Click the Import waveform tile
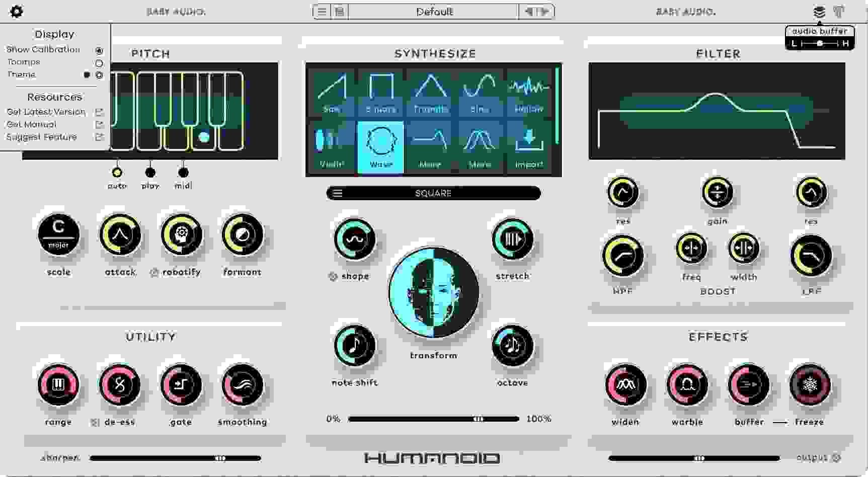The height and width of the screenshot is (477, 868). pyautogui.click(x=528, y=146)
